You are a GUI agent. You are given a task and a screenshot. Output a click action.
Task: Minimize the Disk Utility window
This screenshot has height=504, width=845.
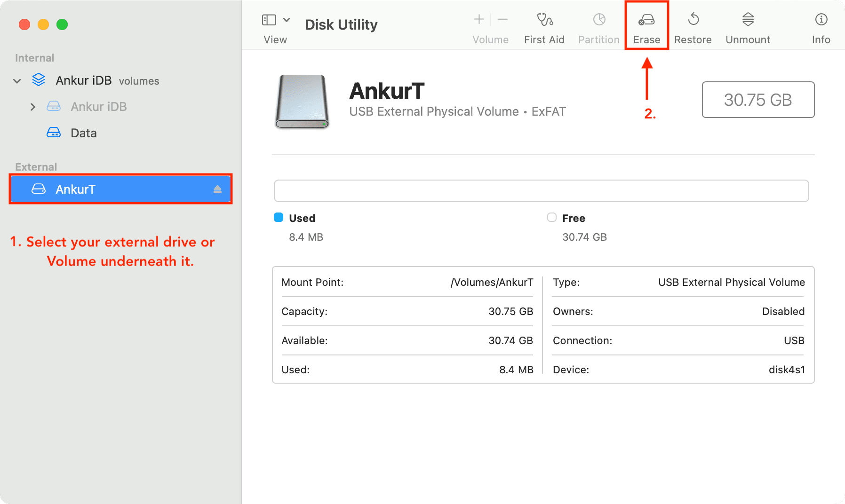(43, 24)
